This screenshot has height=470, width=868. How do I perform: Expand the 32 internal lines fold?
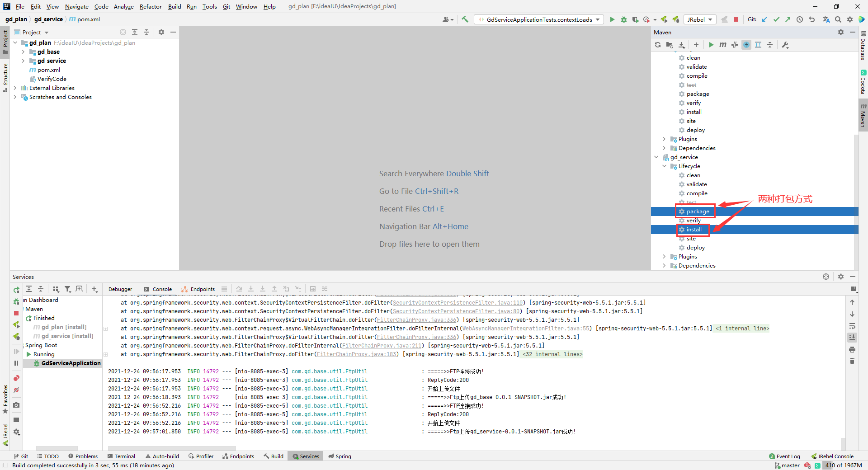tap(552, 354)
